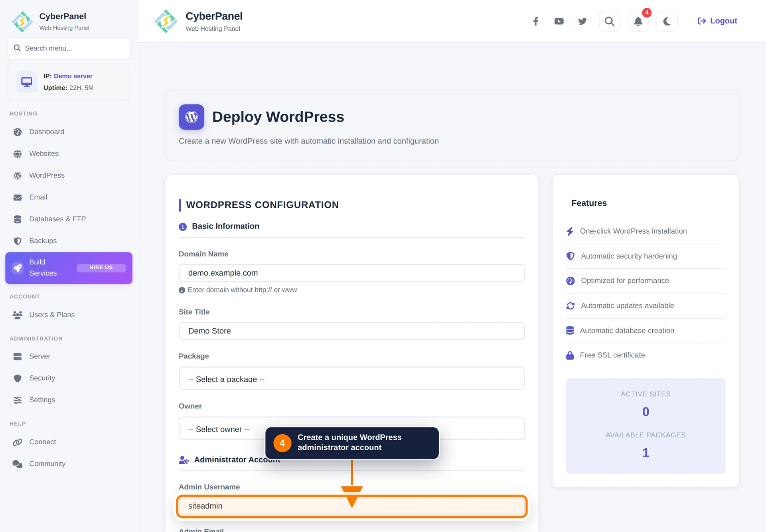Click the Logout link
The width and height of the screenshot is (766, 532).
tap(717, 21)
